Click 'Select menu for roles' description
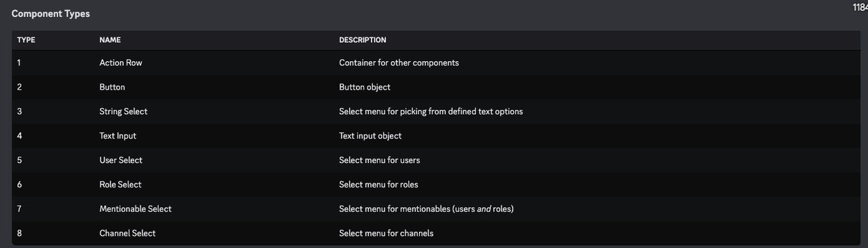Image resolution: width=868 pixels, height=248 pixels. click(379, 184)
